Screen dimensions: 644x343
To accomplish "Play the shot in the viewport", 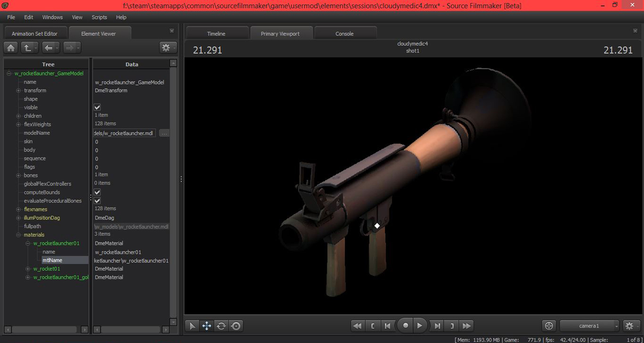I will [420, 326].
